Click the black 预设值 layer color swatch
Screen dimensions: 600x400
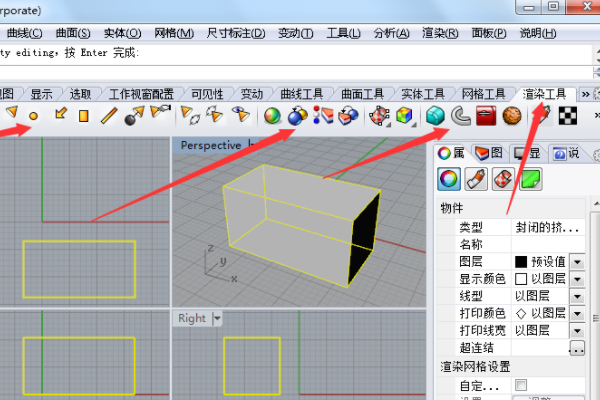(521, 261)
